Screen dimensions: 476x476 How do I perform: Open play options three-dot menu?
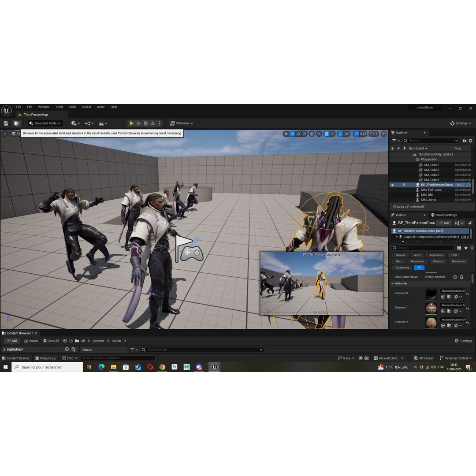coord(160,123)
